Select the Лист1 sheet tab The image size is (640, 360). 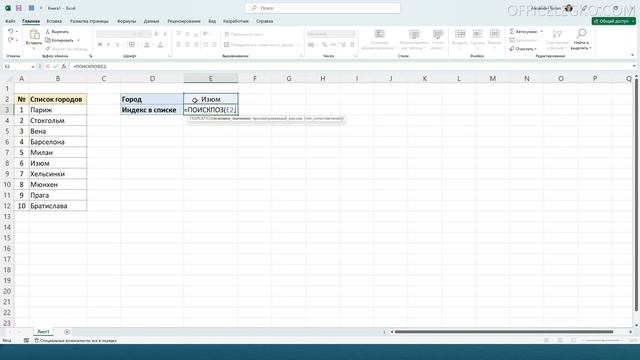tap(43, 332)
